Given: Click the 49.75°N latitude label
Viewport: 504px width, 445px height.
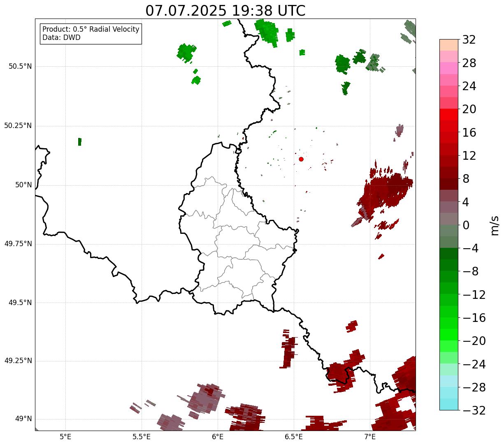Looking at the screenshot, I should pos(18,244).
